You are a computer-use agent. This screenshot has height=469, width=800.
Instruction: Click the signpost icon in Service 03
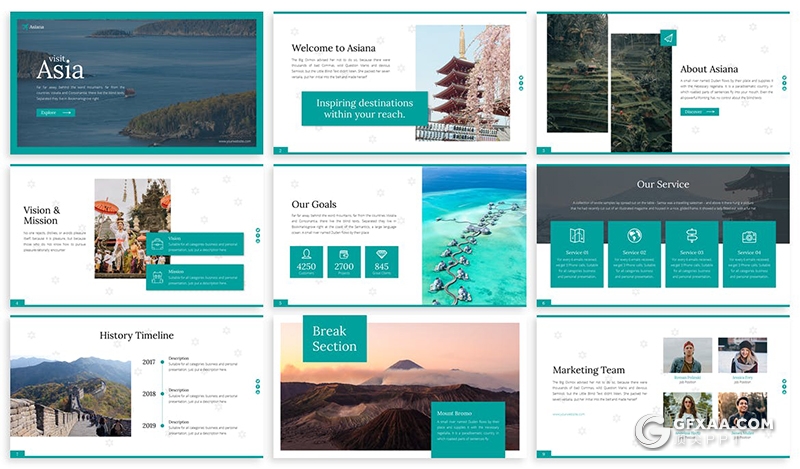(x=691, y=236)
